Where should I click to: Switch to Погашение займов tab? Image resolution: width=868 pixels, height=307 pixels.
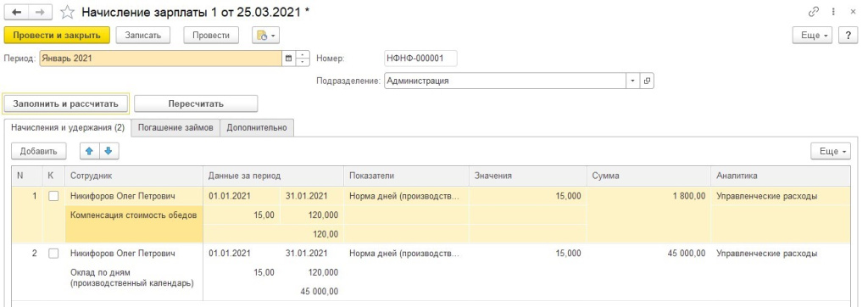point(175,127)
